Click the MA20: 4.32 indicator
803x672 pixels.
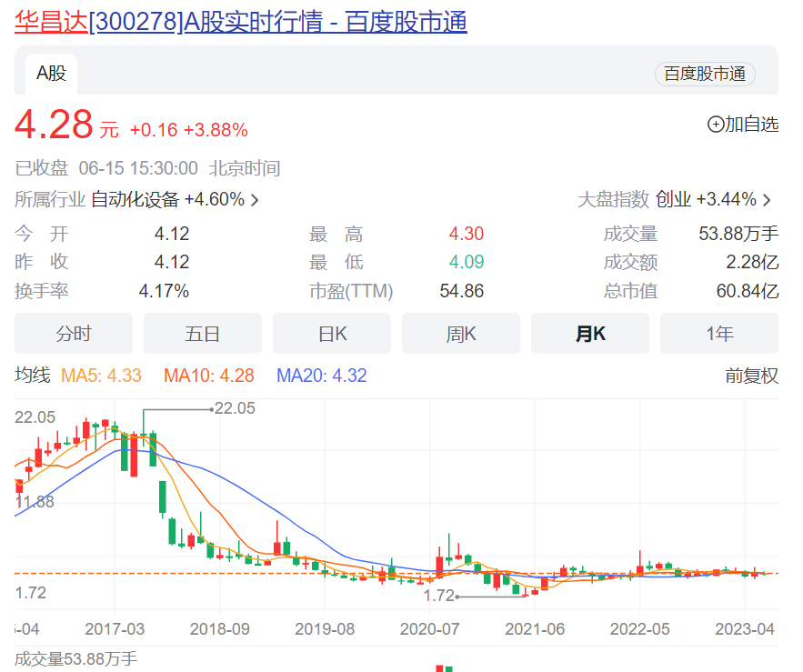(x=322, y=376)
